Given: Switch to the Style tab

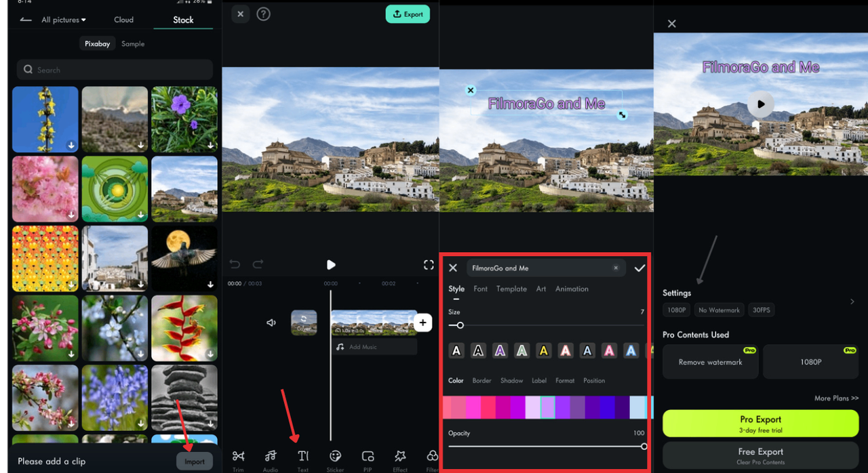Looking at the screenshot, I should 456,289.
